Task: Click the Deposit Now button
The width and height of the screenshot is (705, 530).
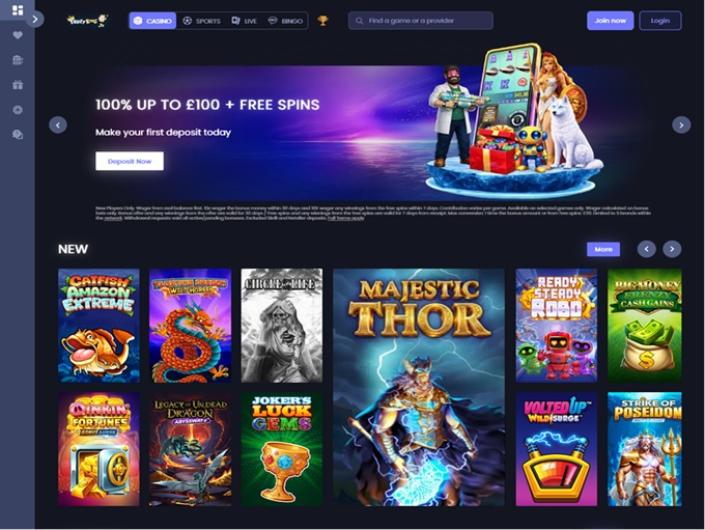Action: click(x=129, y=161)
